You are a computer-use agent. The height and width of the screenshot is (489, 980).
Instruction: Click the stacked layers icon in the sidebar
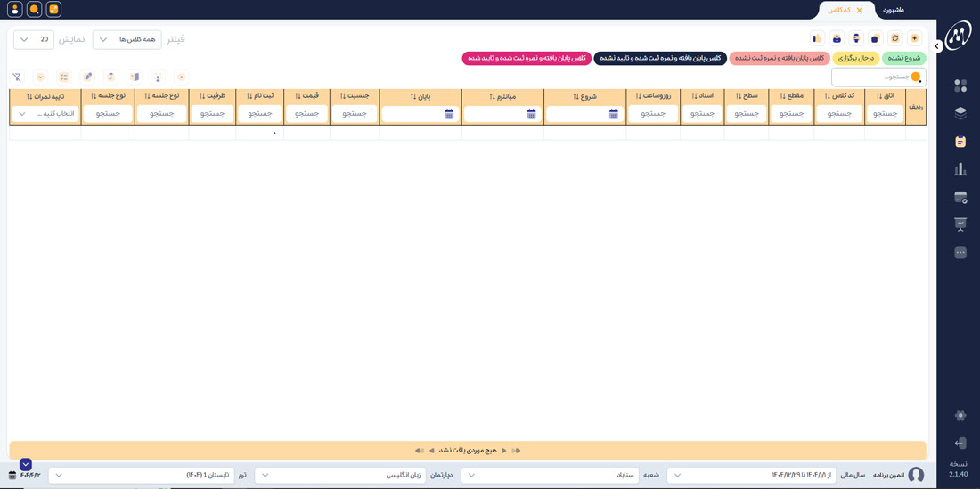960,113
